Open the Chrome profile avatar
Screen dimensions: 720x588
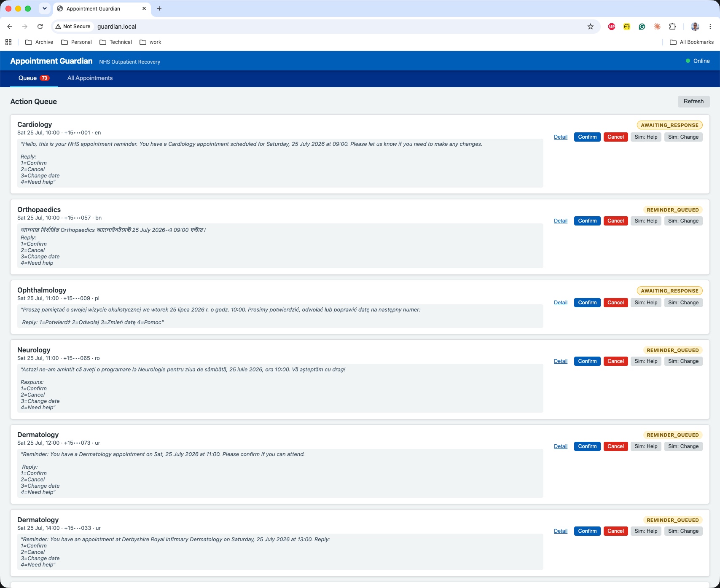click(695, 27)
